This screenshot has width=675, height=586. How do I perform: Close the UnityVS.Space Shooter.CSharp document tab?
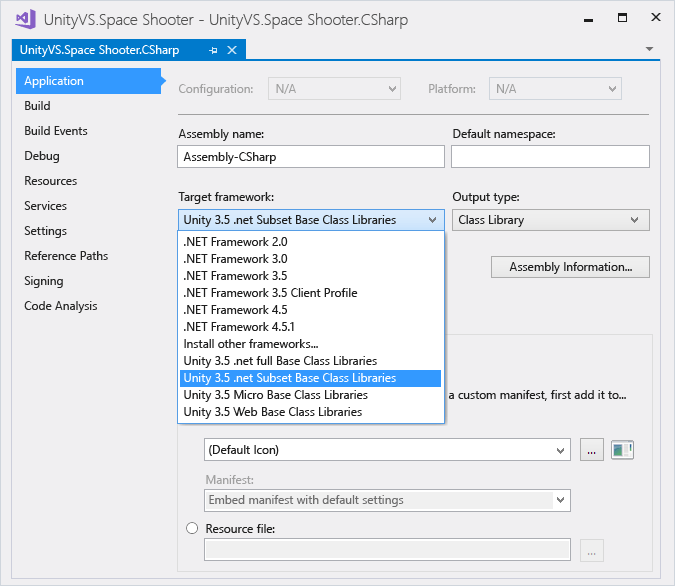click(x=233, y=50)
